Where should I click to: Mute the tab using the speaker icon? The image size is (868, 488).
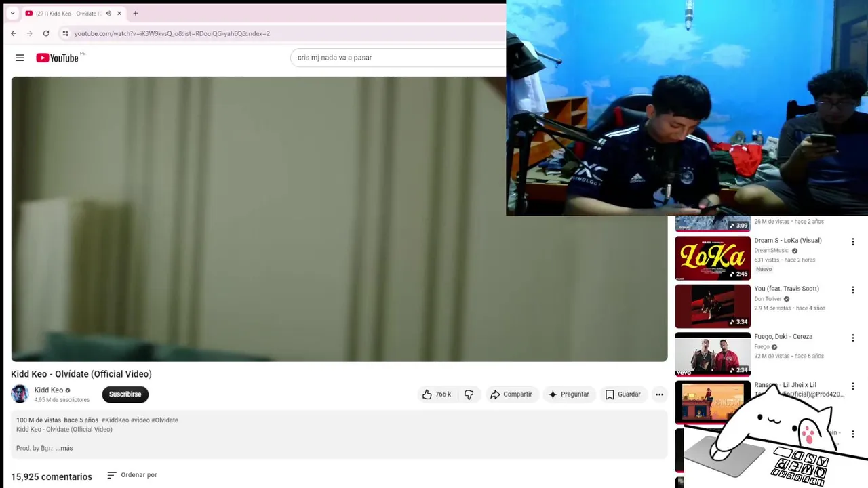(x=108, y=14)
